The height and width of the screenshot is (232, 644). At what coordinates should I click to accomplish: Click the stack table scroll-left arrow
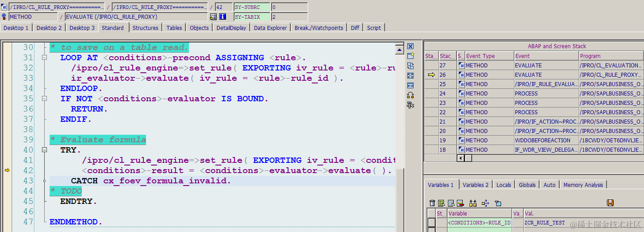point(460,158)
